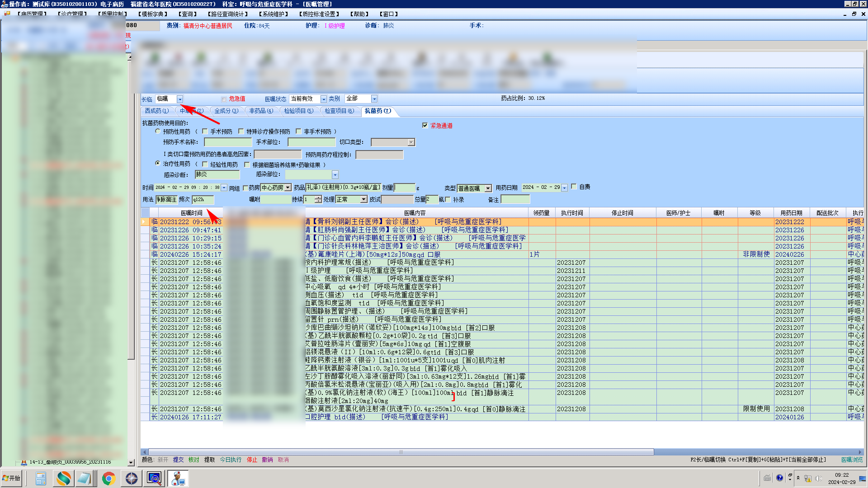This screenshot has width=868, height=488.
Task: Open the SQL query tool icon
Action: pos(154,478)
